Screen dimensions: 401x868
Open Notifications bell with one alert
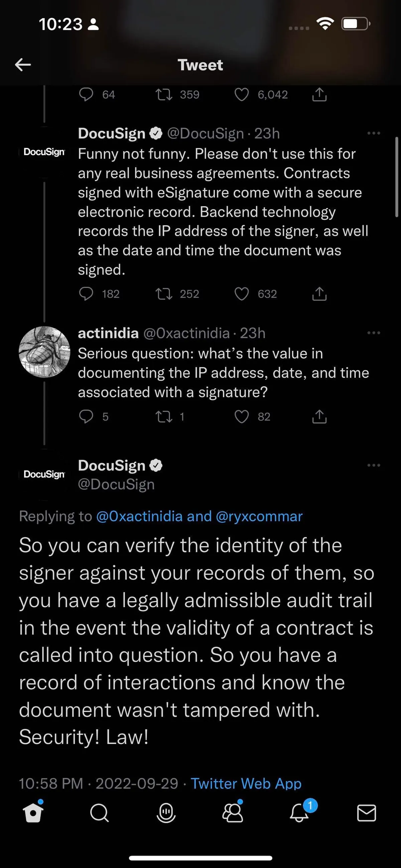[x=299, y=813]
